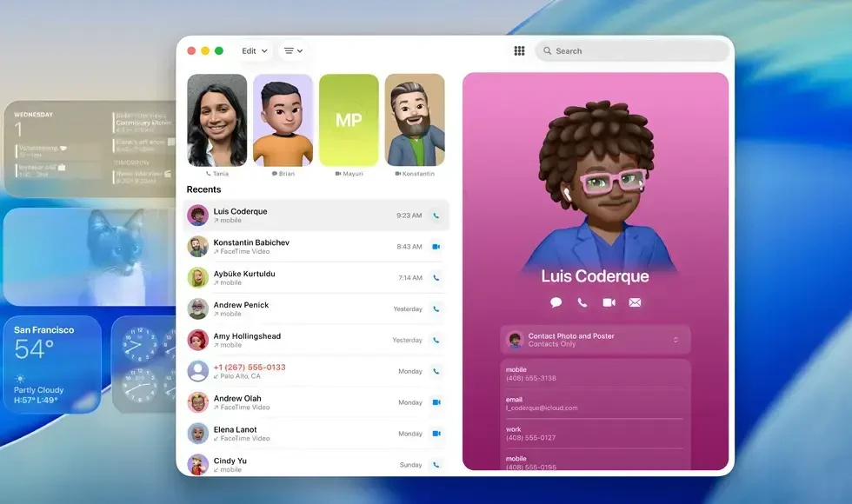
Task: Click the Search field
Action: (x=632, y=50)
